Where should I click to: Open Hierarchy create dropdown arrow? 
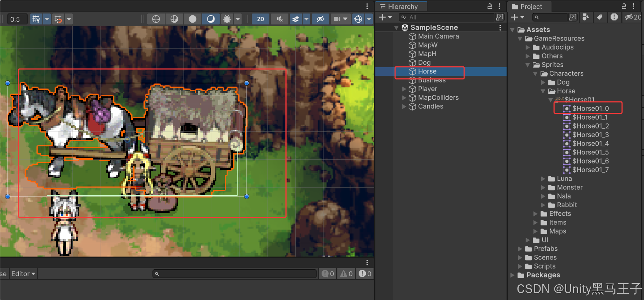point(390,17)
